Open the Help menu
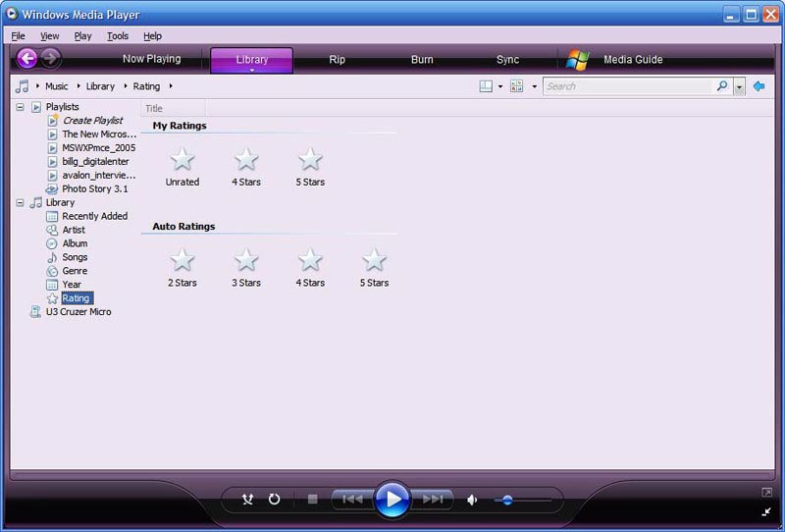The height and width of the screenshot is (532, 785). (x=152, y=36)
